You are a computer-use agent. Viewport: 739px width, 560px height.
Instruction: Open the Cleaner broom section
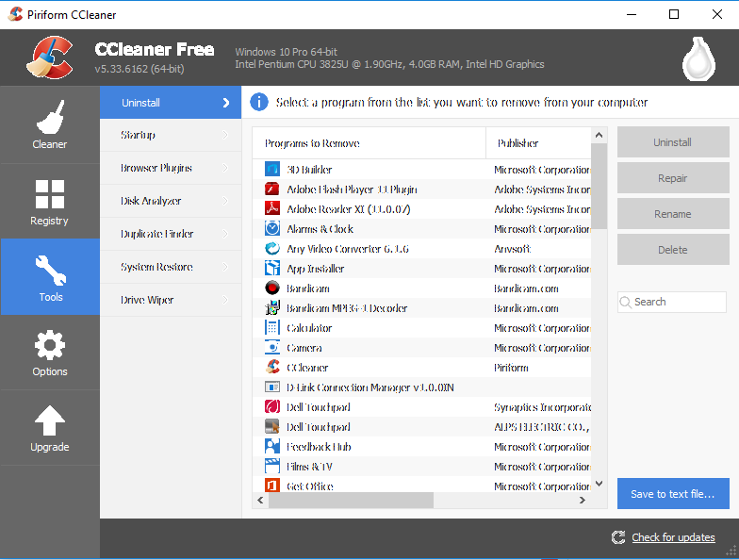(49, 124)
